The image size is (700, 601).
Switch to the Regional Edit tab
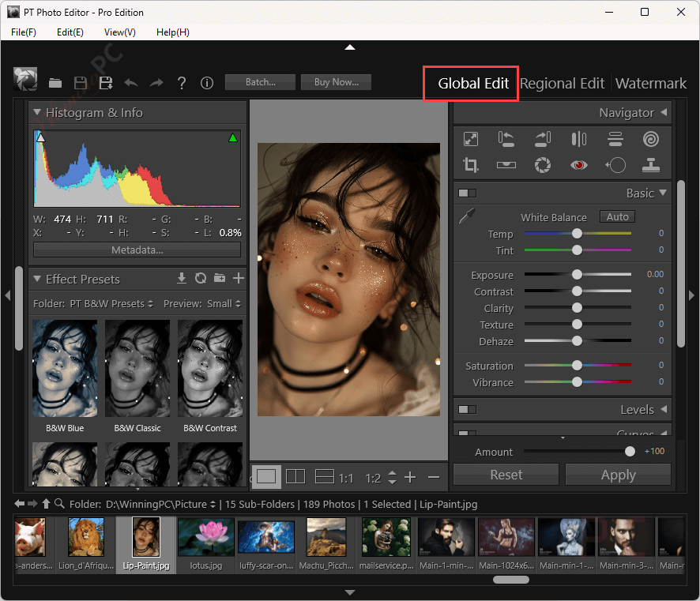pos(562,84)
